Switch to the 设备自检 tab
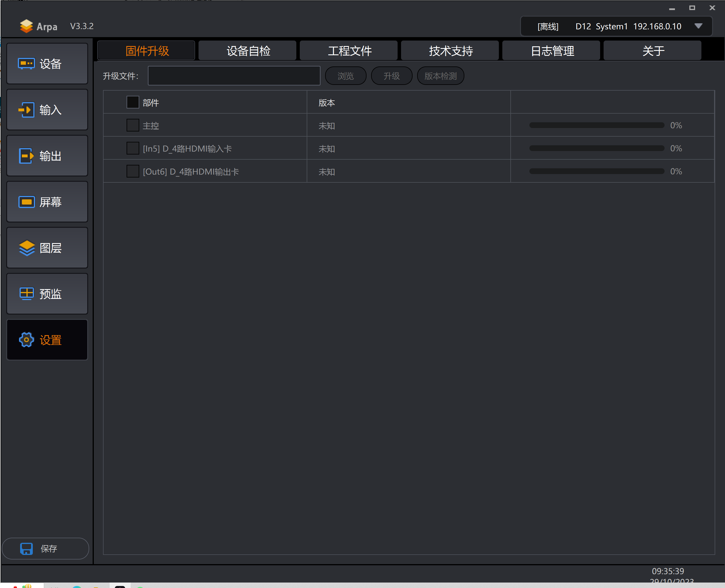 tap(248, 51)
